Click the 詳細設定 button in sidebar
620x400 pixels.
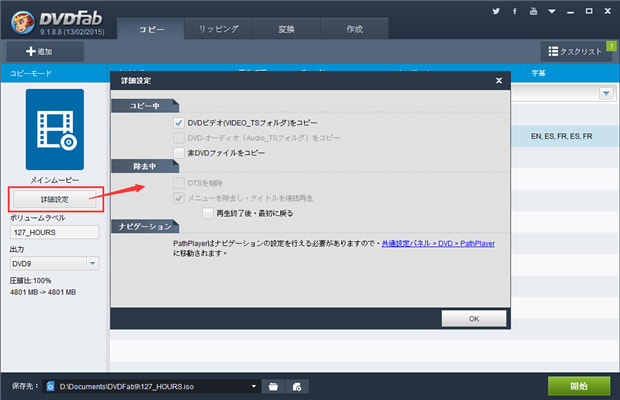(x=55, y=199)
